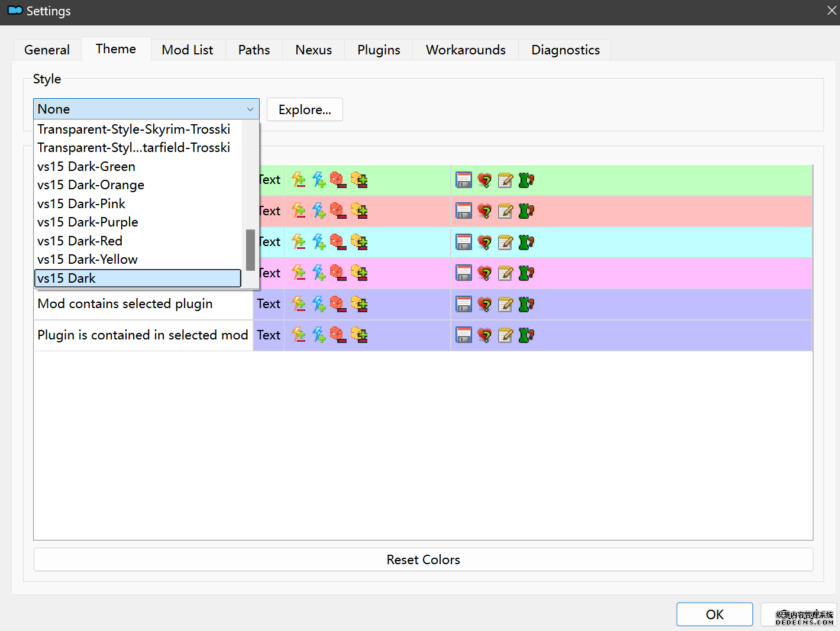
Task: Click the blue lightning icon in the light red row
Action: click(319, 211)
